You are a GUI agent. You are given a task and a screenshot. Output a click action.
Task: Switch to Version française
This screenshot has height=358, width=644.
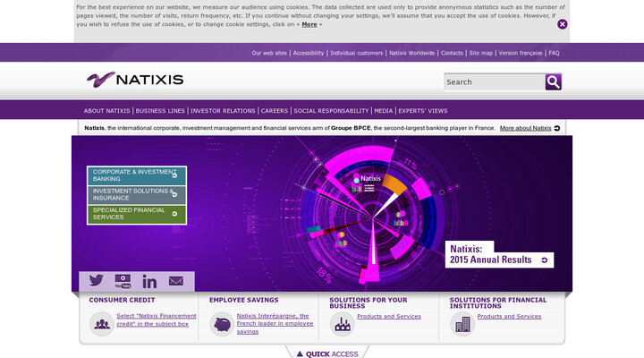(521, 53)
